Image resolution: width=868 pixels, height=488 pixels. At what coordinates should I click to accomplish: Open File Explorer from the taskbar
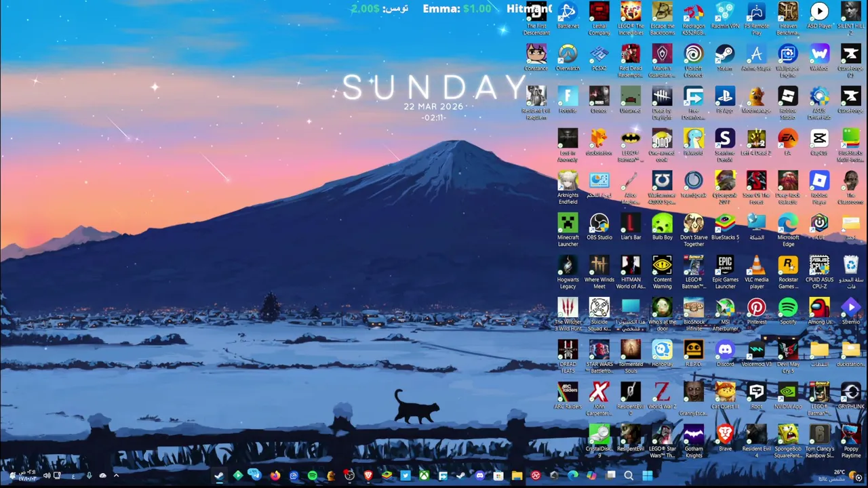[517, 476]
